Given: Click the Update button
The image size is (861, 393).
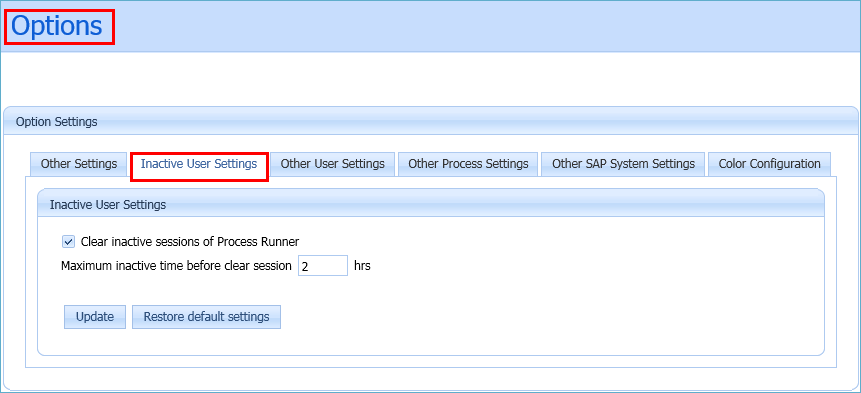Looking at the screenshot, I should tap(95, 317).
